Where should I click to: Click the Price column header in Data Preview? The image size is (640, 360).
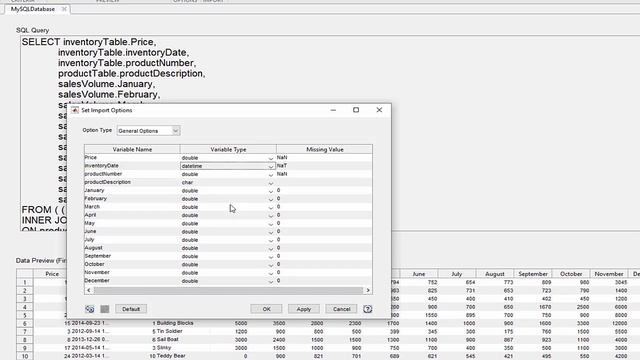pyautogui.click(x=52, y=274)
